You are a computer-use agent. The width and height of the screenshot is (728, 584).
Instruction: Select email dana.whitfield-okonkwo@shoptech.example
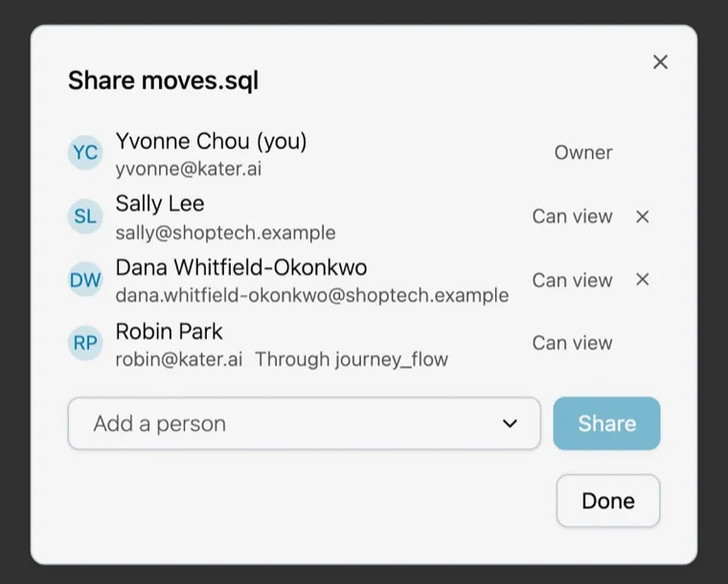pos(312,296)
